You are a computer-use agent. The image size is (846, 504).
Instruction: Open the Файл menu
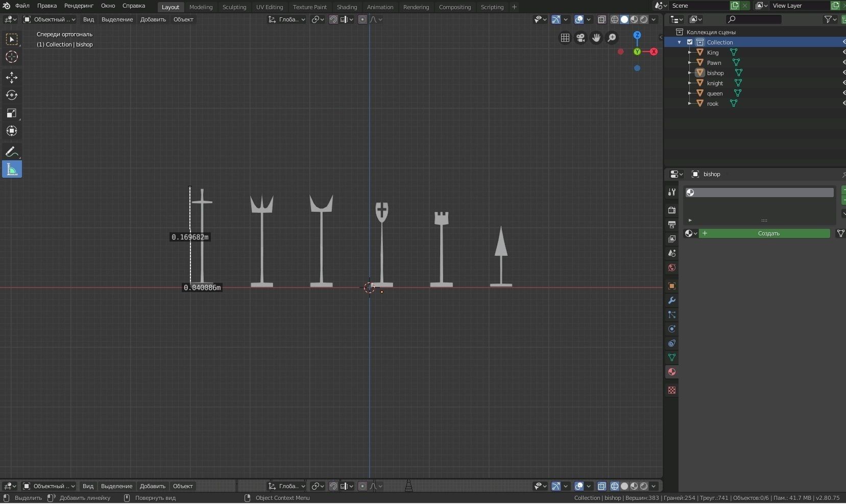[22, 6]
